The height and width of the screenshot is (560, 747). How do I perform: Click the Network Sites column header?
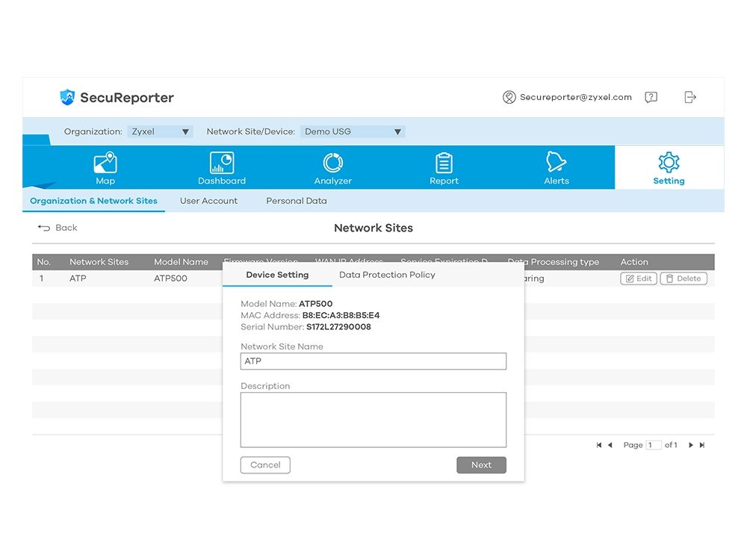click(x=99, y=262)
